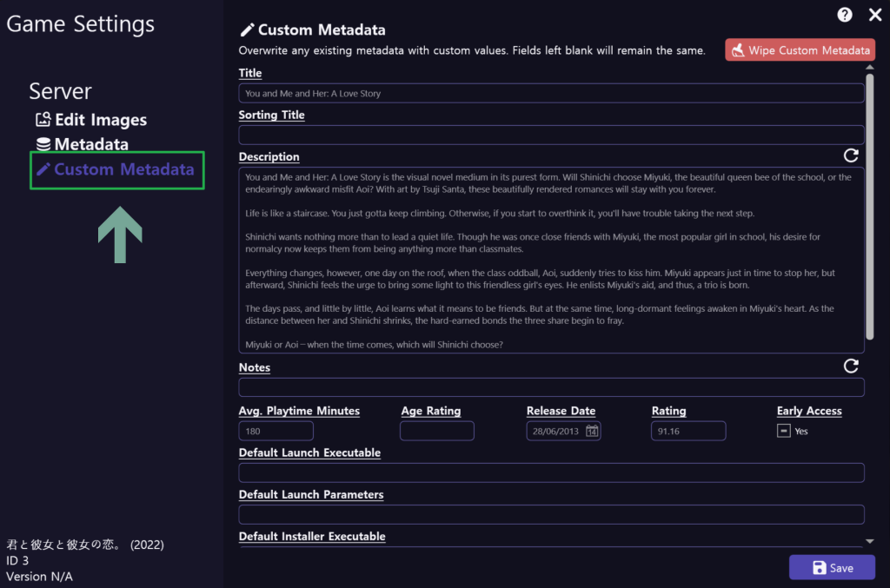Select Custom Metadata in the sidebar
Image resolution: width=890 pixels, height=588 pixels.
click(x=123, y=169)
